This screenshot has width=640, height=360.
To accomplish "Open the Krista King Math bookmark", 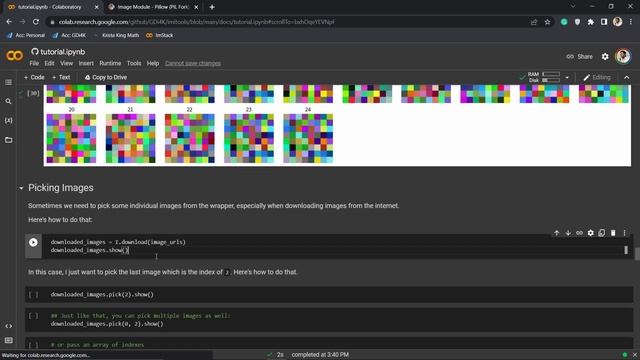I will [117, 36].
